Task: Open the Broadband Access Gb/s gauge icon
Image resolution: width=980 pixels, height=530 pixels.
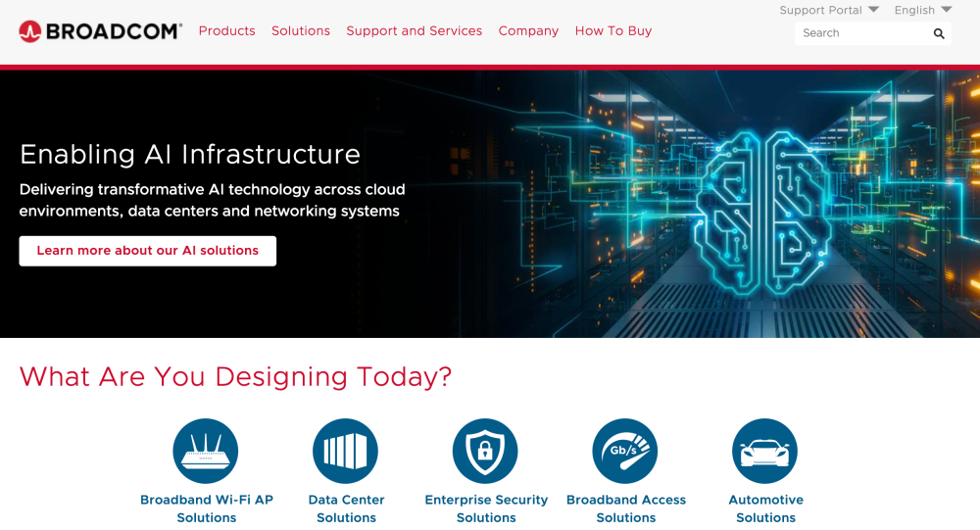Action: tap(625, 451)
